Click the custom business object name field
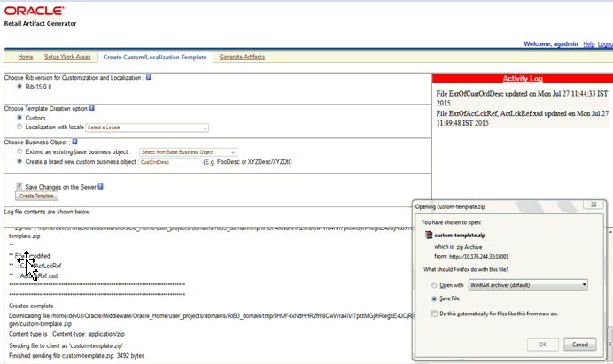 pos(170,162)
